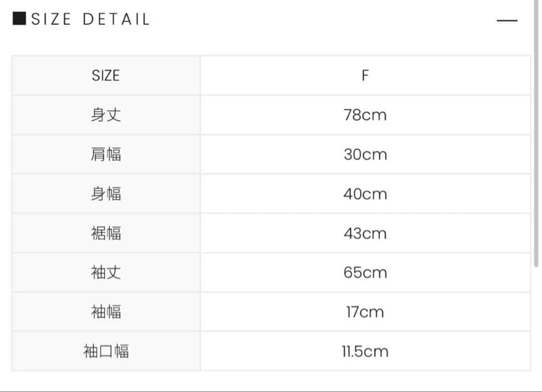Image resolution: width=542 pixels, height=392 pixels.
Task: Select the 袖丈 row label
Action: [x=105, y=272]
